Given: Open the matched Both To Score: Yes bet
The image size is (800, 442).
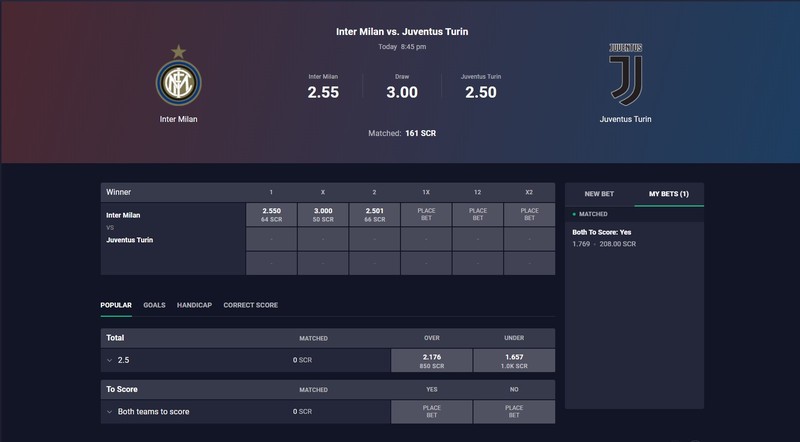Looking at the screenshot, I should click(634, 238).
